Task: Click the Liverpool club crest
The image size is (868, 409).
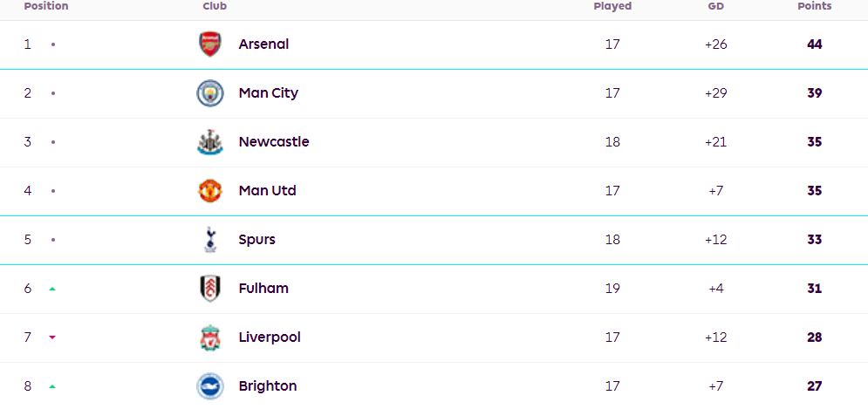Action: pyautogui.click(x=210, y=337)
